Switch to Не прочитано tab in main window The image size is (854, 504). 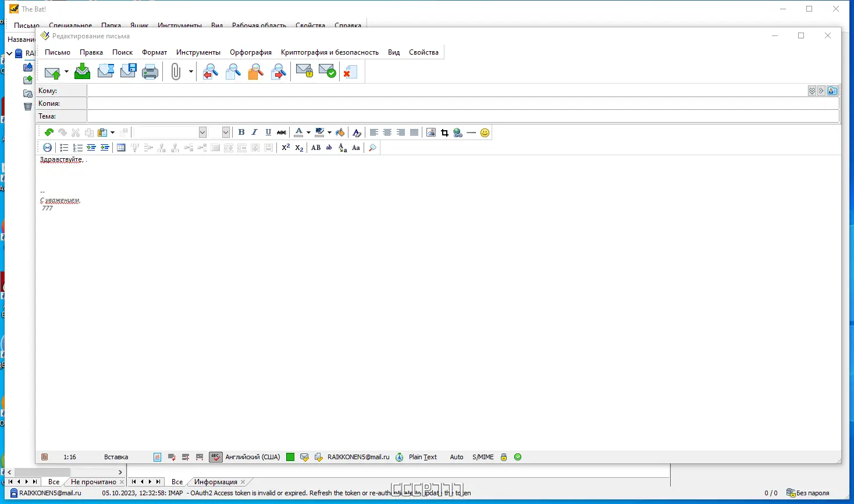94,482
